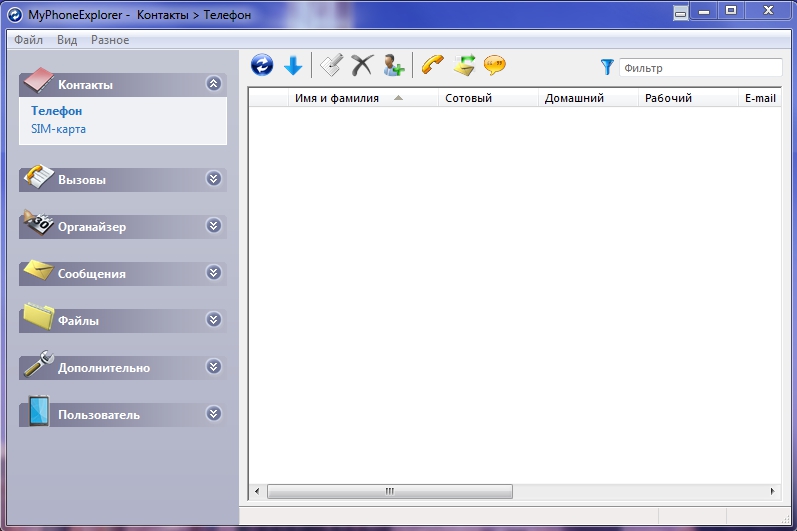797x531 pixels.
Task: Click the delete contact X icon
Action: tap(362, 66)
